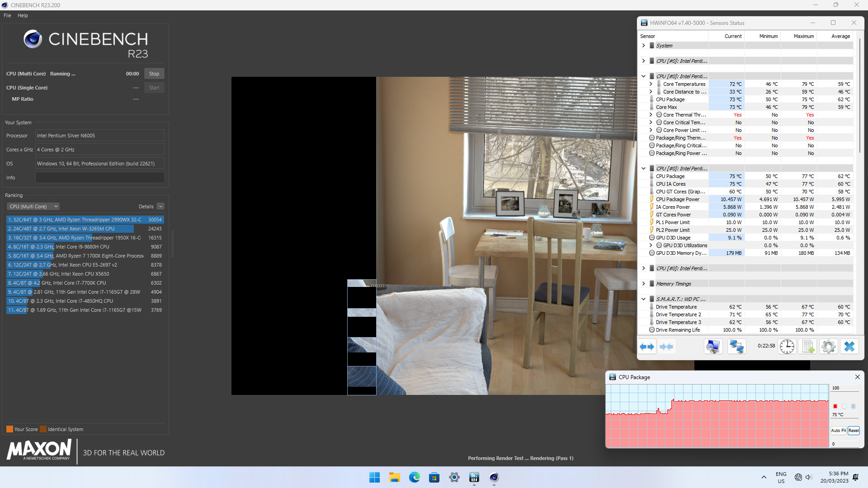Image resolution: width=868 pixels, height=488 pixels.
Task: Expand GPU D3D Utilizations row
Action: click(x=651, y=245)
